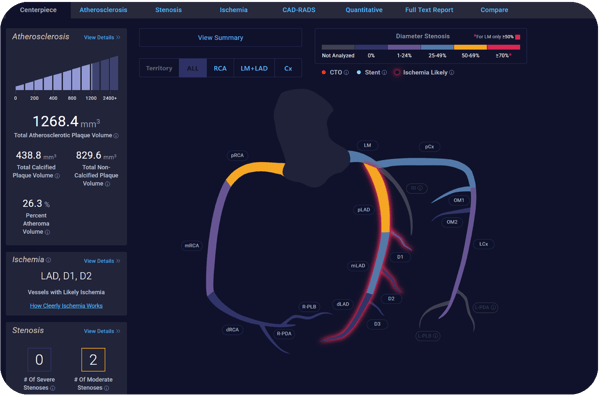The width and height of the screenshot is (600, 398).
Task: Select the LM+LAD territory filter
Action: [254, 69]
